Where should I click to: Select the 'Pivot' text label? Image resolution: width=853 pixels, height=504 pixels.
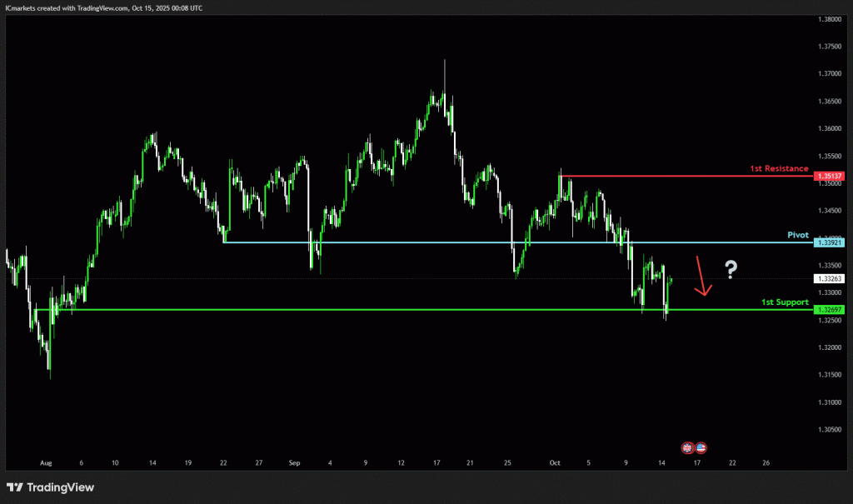pyautogui.click(x=798, y=235)
